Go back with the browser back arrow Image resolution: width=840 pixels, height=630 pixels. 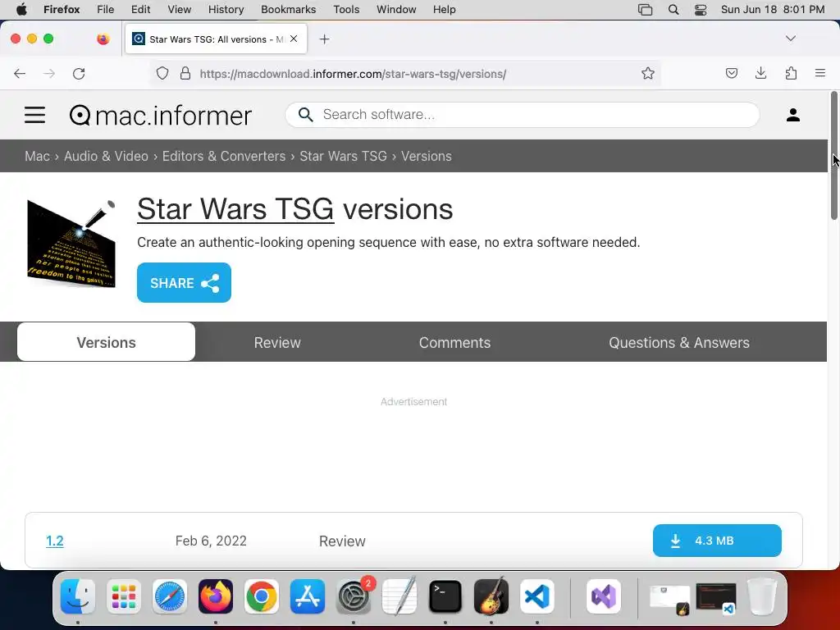[20, 73]
